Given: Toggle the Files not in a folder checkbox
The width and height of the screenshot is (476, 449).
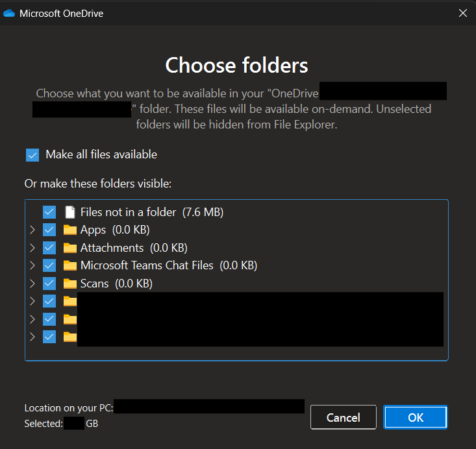Looking at the screenshot, I should [49, 212].
